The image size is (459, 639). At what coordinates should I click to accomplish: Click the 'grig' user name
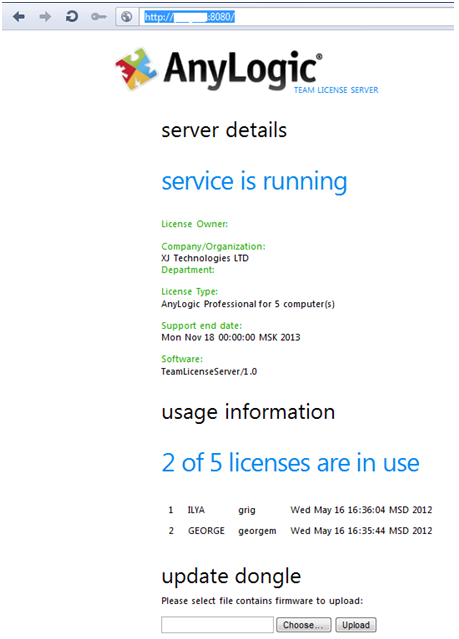247,511
